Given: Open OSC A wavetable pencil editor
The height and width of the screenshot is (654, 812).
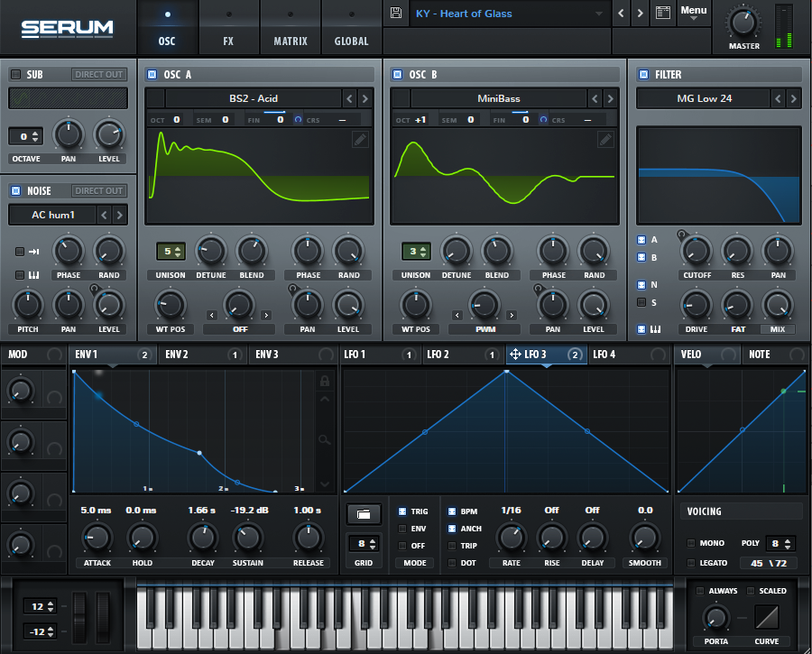Looking at the screenshot, I should [x=360, y=139].
